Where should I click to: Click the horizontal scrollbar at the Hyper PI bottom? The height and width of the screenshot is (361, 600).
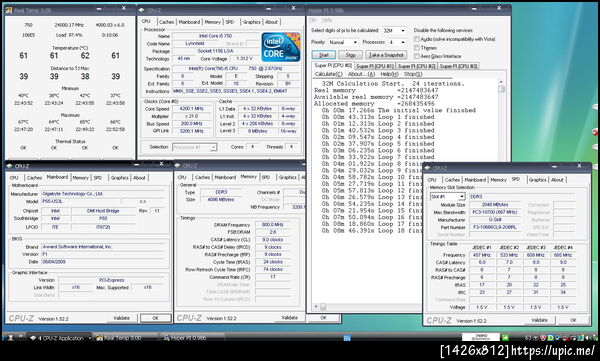[367, 307]
